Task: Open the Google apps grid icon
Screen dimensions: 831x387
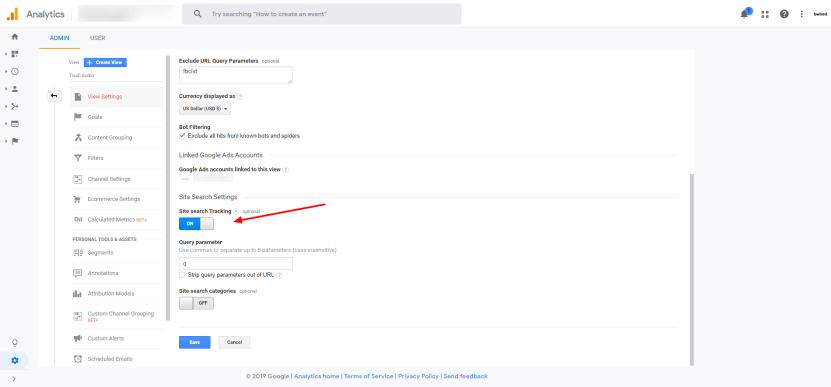Action: coord(765,14)
